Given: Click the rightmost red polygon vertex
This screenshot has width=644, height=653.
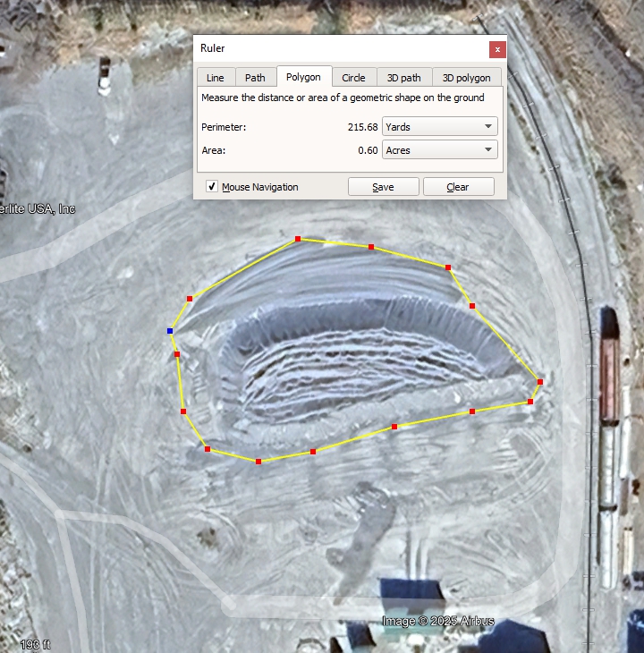Looking at the screenshot, I should click(x=539, y=383).
